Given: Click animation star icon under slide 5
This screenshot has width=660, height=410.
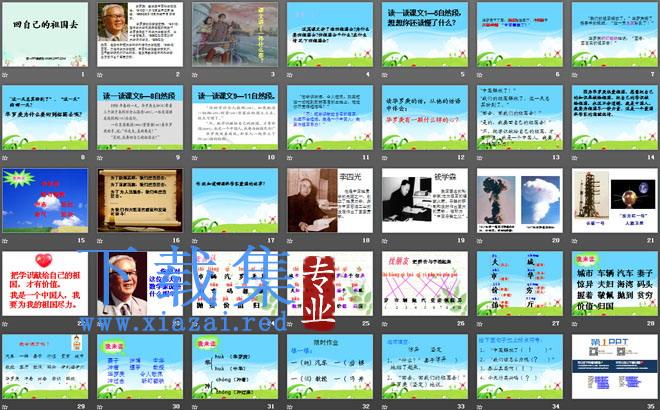Looking at the screenshot, I should coord(385,75).
